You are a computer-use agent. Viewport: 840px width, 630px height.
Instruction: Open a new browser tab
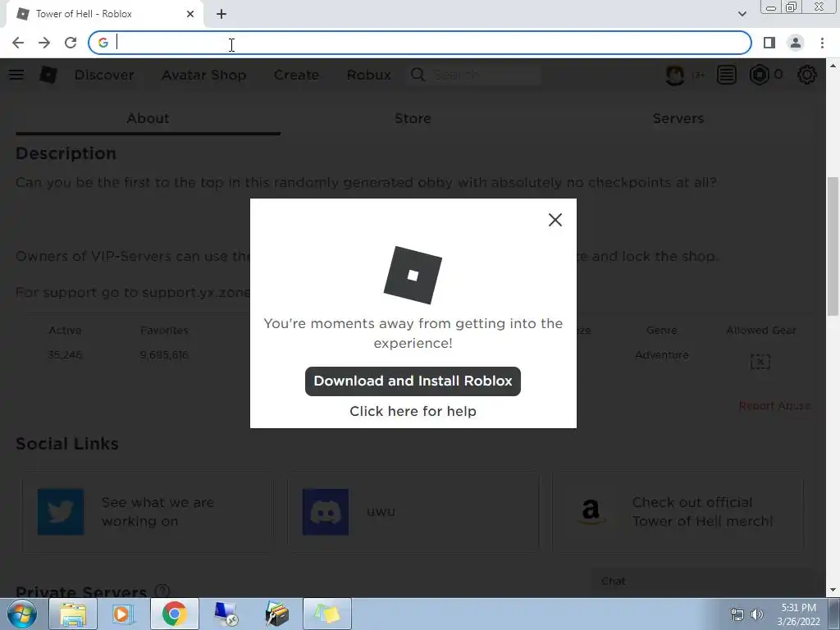click(x=221, y=14)
